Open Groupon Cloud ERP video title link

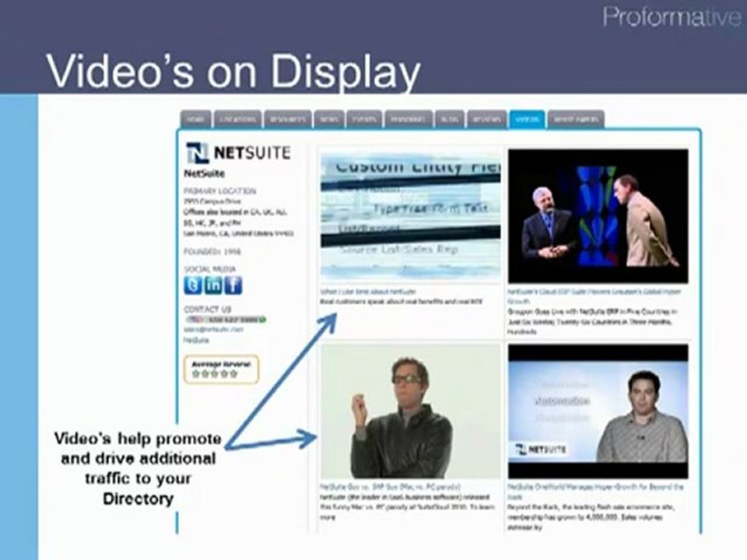[x=594, y=296]
